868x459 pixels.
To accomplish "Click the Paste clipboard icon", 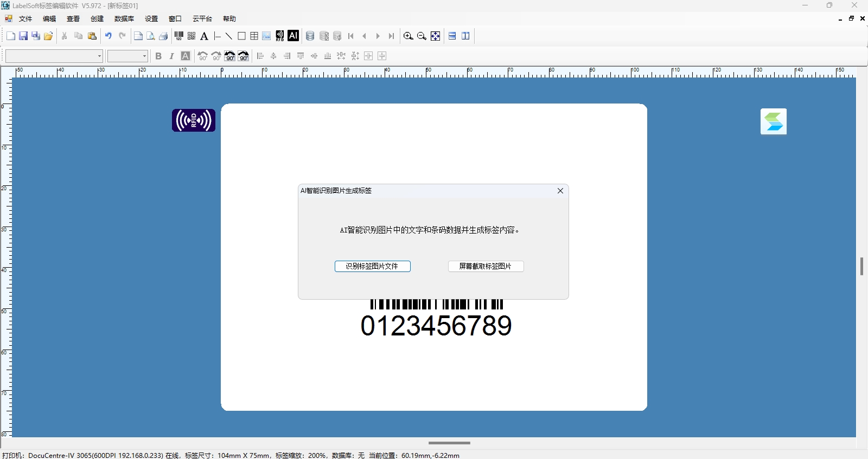I will (x=92, y=36).
